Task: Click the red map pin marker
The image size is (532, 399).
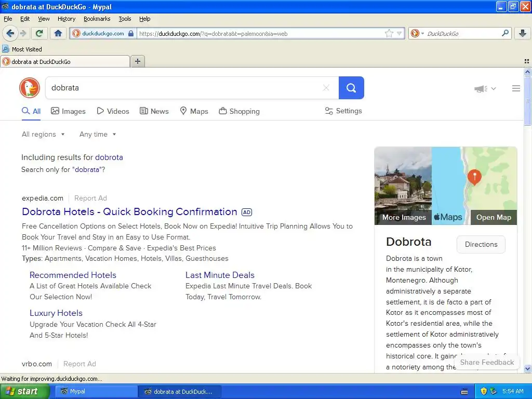Action: coord(474,177)
